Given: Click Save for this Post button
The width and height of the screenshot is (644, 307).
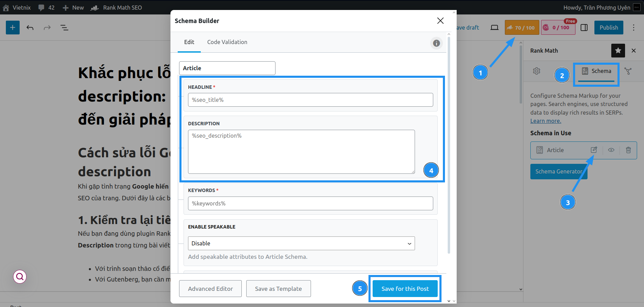Looking at the screenshot, I should (x=405, y=289).
